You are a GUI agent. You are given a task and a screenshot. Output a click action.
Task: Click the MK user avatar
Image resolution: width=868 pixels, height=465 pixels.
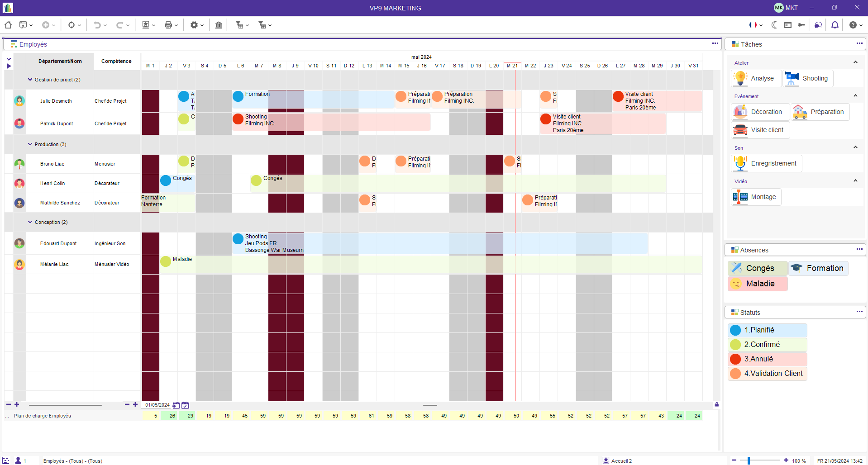click(x=779, y=8)
